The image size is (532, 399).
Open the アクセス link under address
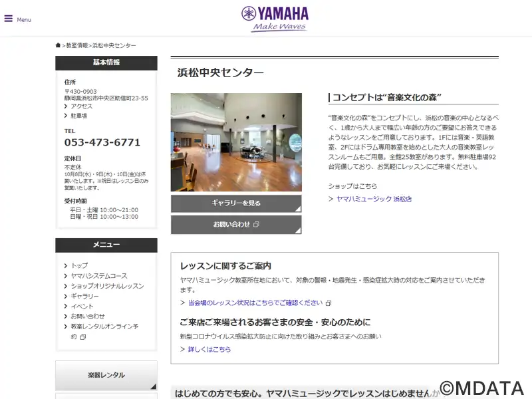pos(81,106)
